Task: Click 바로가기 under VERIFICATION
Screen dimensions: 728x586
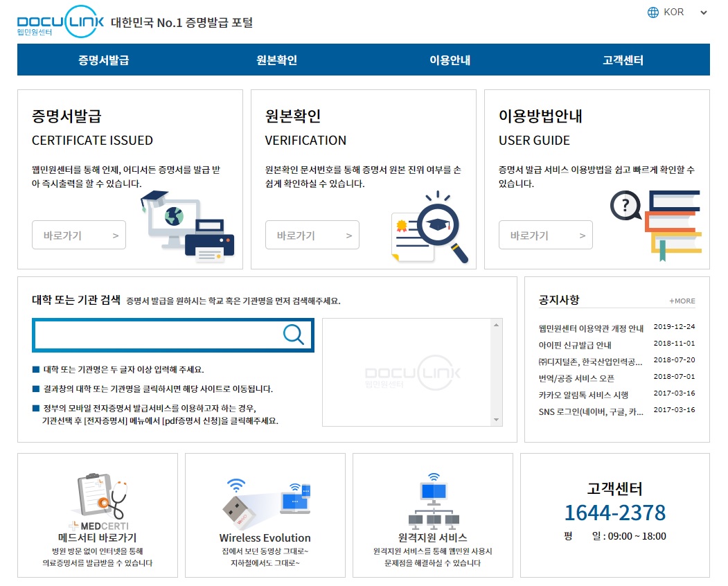Action: 312,235
